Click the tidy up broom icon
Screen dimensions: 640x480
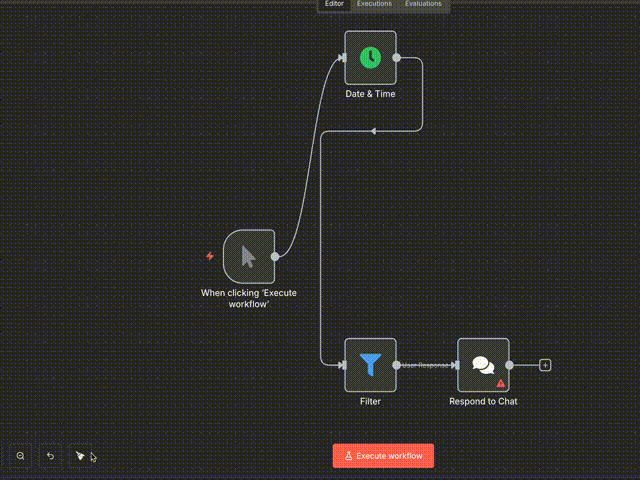click(x=80, y=456)
